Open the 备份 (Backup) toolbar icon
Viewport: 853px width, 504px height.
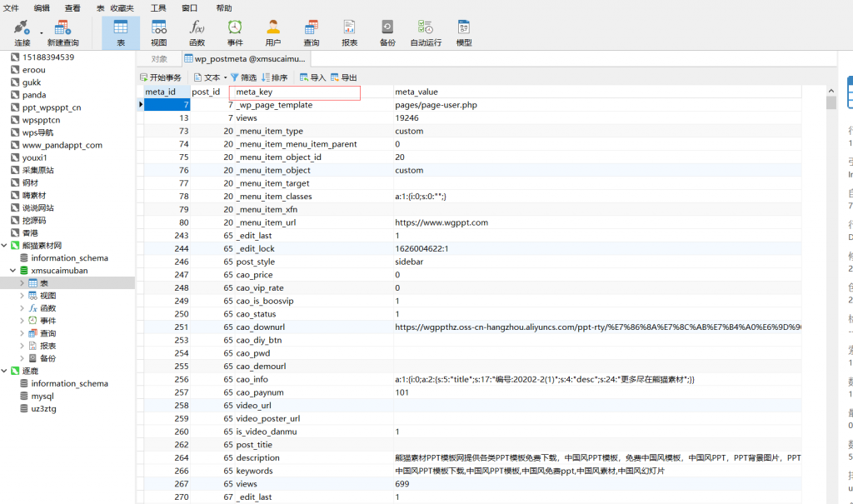click(387, 32)
